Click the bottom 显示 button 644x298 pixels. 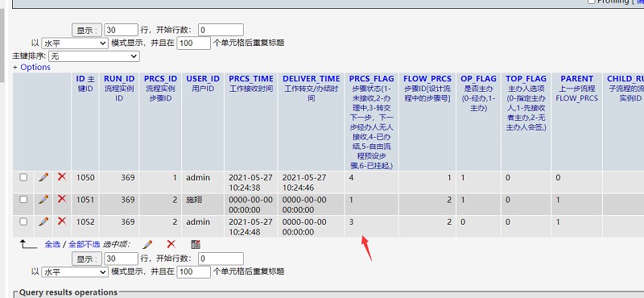click(87, 259)
